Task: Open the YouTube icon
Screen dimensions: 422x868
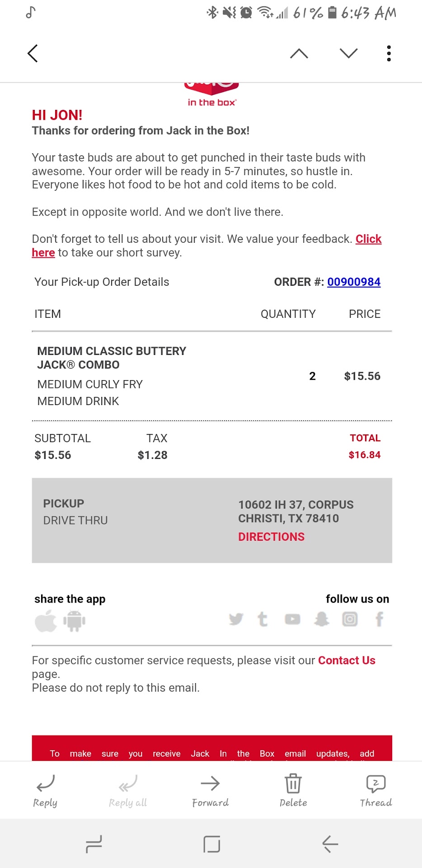Action: [x=292, y=619]
